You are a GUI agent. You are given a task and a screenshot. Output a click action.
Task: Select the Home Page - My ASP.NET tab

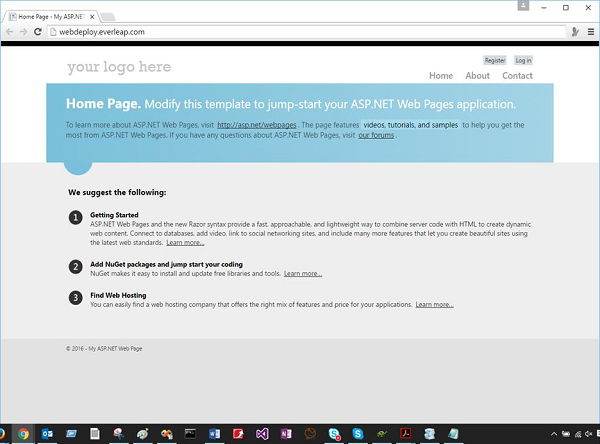51,17
